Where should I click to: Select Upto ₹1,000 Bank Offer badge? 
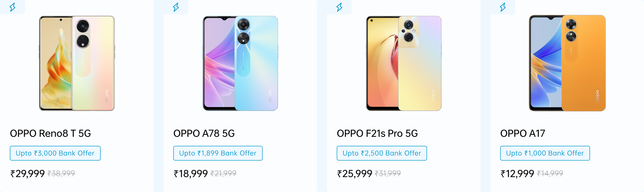click(545, 153)
